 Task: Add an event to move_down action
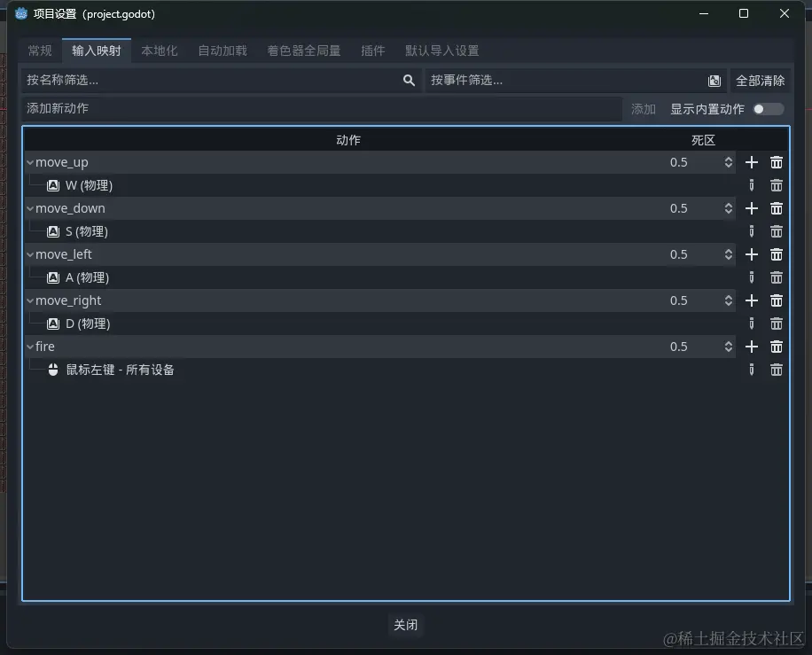point(752,208)
